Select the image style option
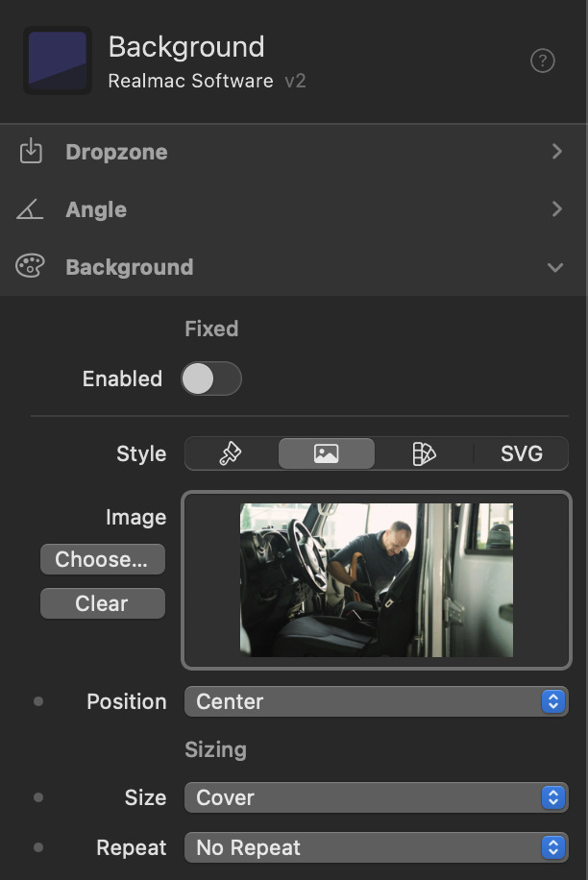 pos(327,453)
